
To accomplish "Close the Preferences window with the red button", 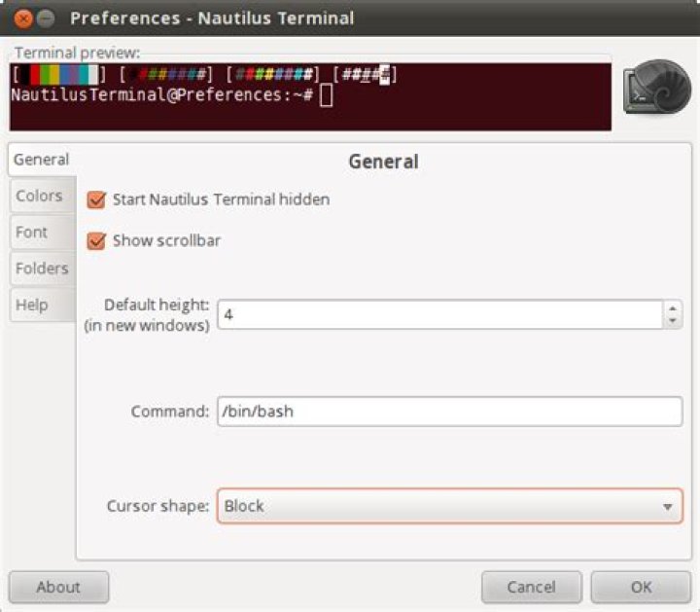I will [23, 18].
